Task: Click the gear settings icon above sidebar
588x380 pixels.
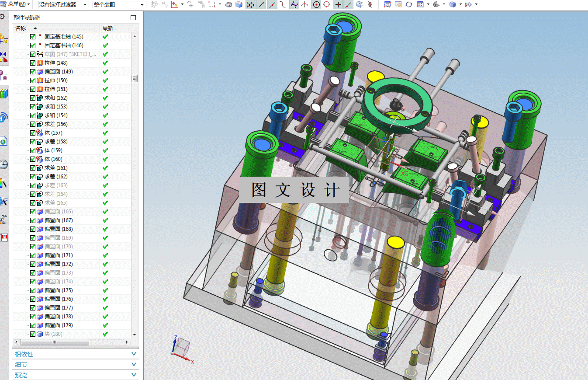Action: (2, 17)
